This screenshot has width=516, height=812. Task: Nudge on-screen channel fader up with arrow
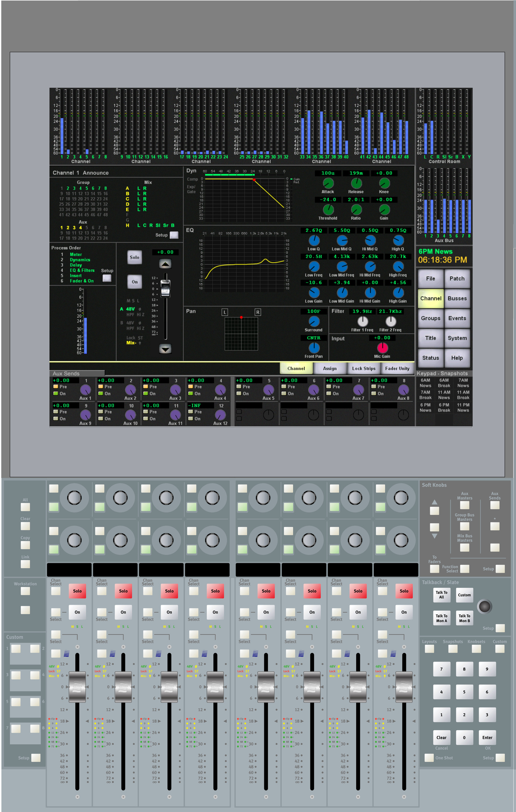click(165, 264)
